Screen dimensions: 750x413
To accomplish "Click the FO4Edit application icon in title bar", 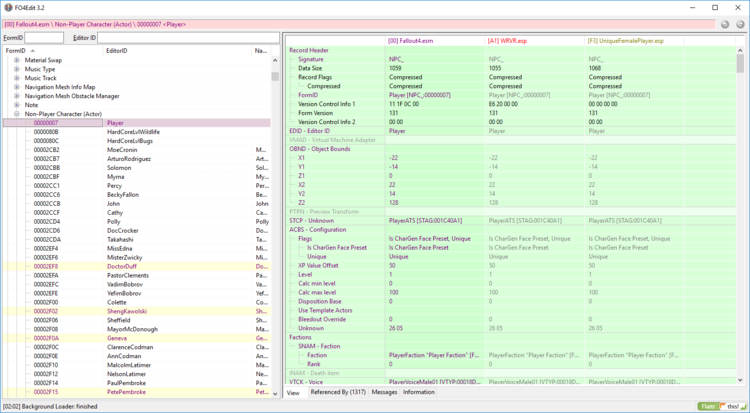I will [8, 8].
